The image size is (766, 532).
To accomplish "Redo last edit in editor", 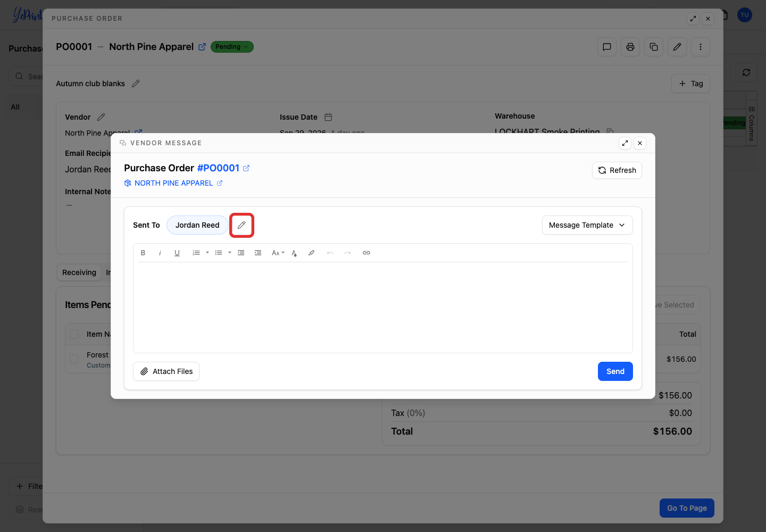I will (x=347, y=253).
